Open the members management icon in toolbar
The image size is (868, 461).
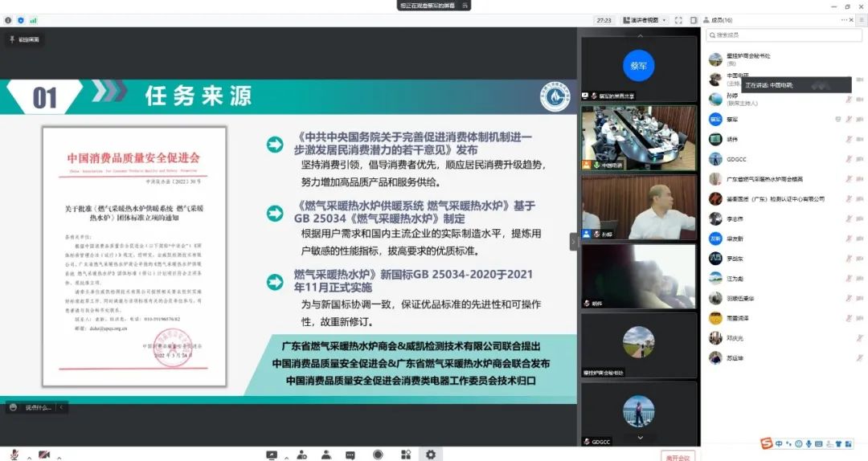coord(326,455)
